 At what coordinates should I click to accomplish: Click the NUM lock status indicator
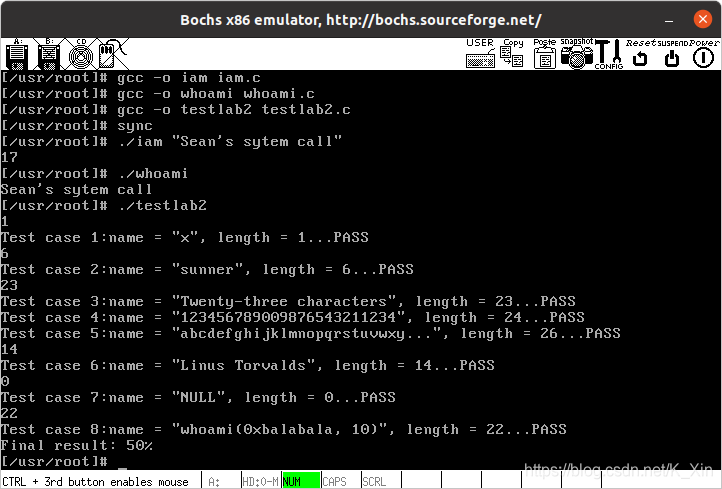click(301, 481)
